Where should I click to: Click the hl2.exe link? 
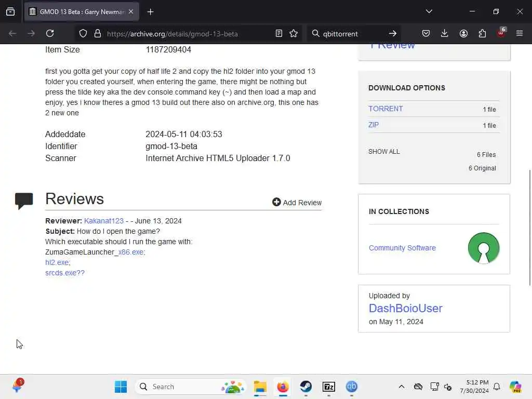(58, 262)
